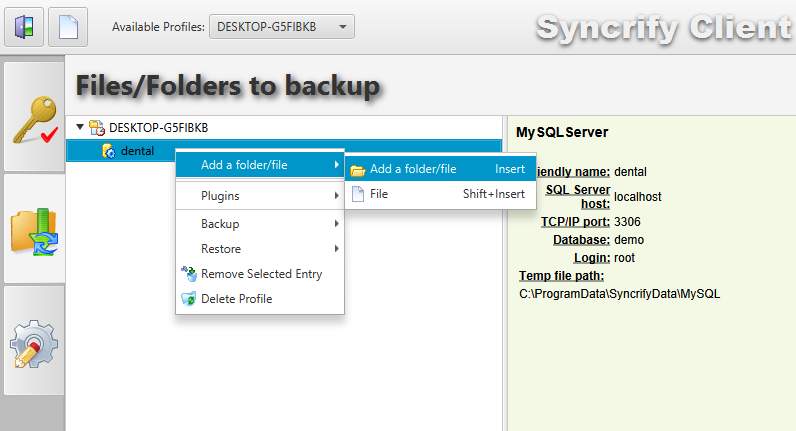Screen dimensions: 796x431
Task: Click the blank page toolbar icon
Action: click(x=68, y=27)
